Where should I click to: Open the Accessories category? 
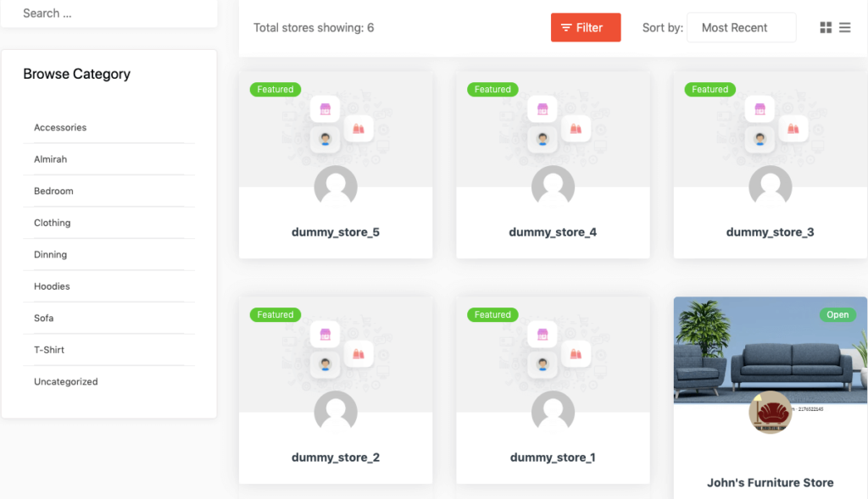pyautogui.click(x=60, y=127)
